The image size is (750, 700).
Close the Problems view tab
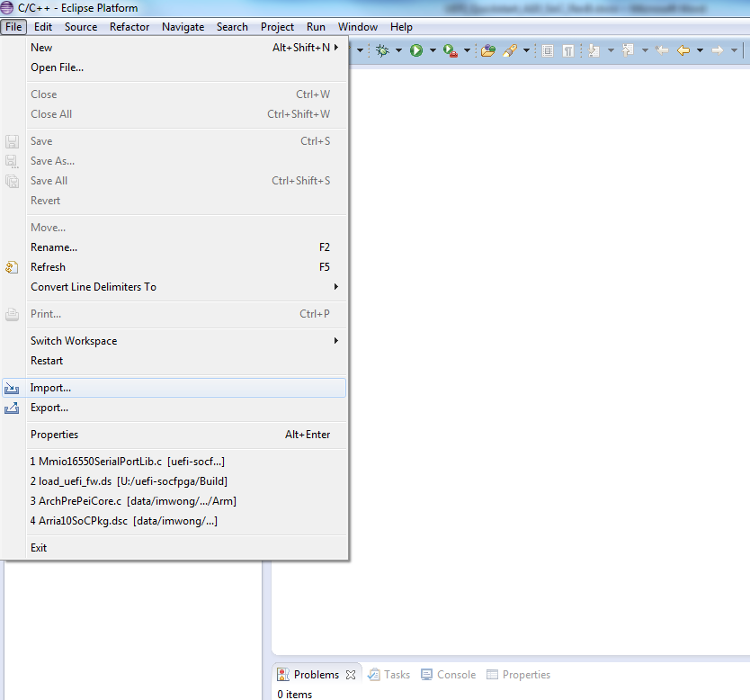pyautogui.click(x=351, y=675)
